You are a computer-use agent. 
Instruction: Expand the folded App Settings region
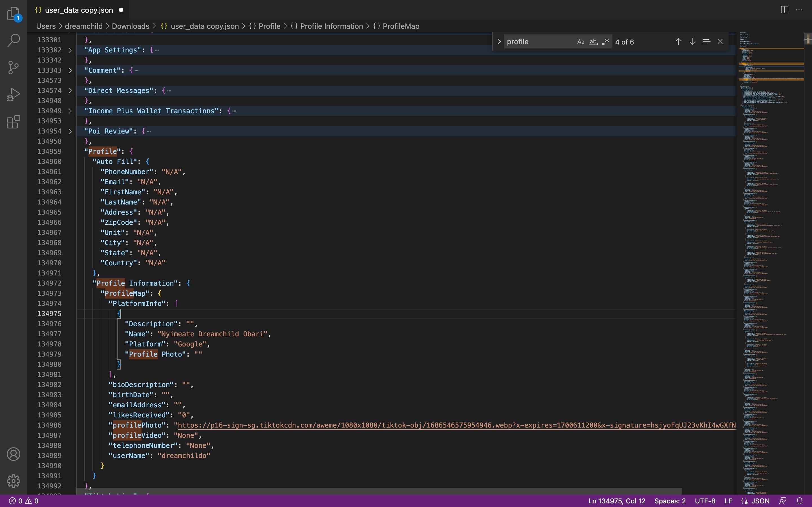pos(70,50)
